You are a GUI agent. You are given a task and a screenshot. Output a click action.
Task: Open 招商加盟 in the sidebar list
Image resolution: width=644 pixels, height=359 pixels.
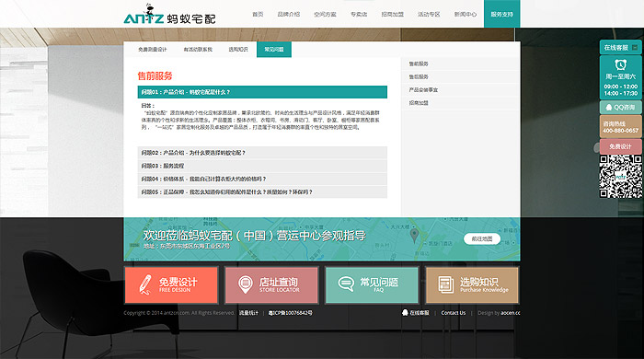click(x=419, y=103)
